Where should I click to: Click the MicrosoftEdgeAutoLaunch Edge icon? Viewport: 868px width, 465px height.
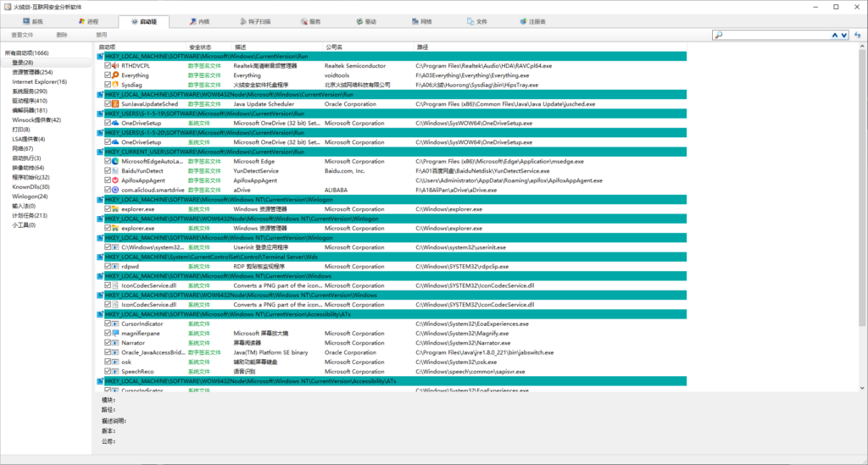(115, 162)
